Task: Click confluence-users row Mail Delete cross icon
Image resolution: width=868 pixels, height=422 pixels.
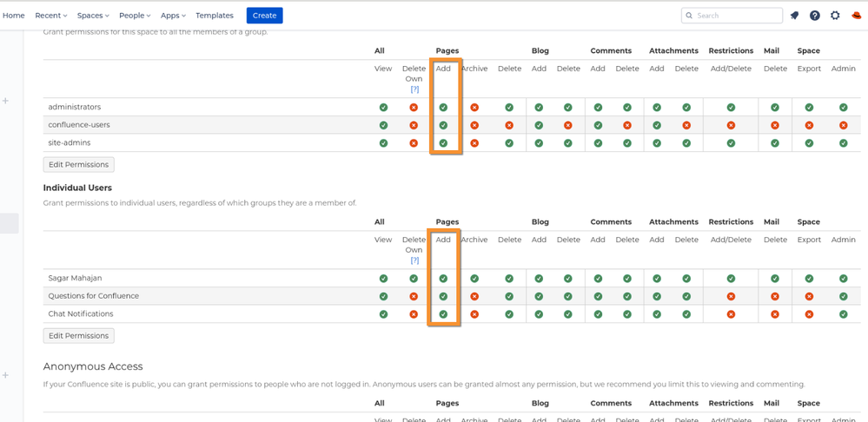Action: click(x=775, y=126)
